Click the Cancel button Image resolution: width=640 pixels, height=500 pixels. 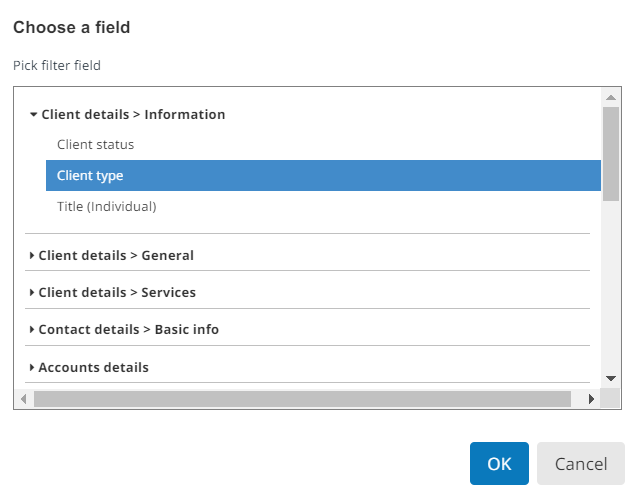(x=581, y=464)
